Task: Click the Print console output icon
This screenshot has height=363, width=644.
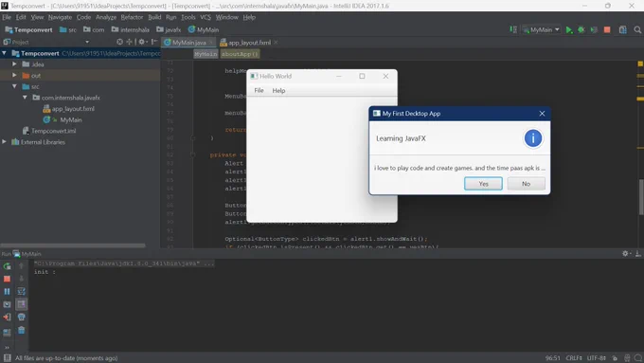Action: [22, 318]
